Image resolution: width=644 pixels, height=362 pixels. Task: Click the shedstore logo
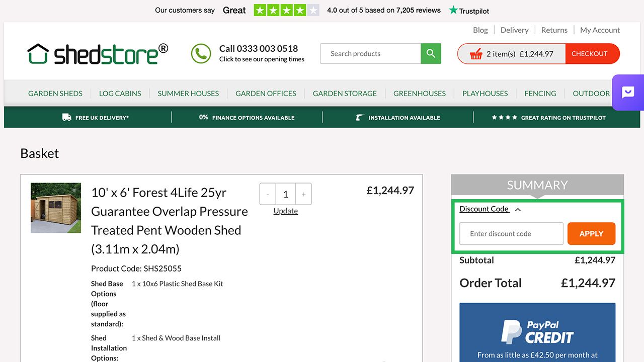pyautogui.click(x=98, y=54)
